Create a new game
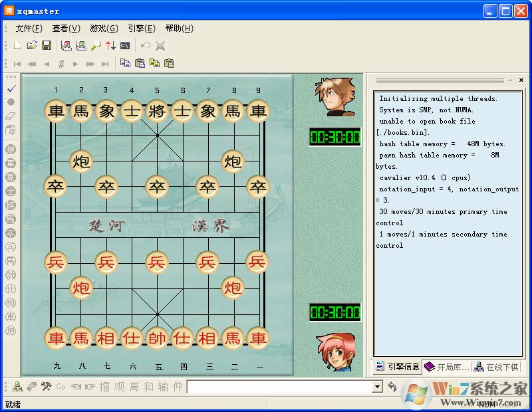The height and width of the screenshot is (412, 532). point(17,44)
